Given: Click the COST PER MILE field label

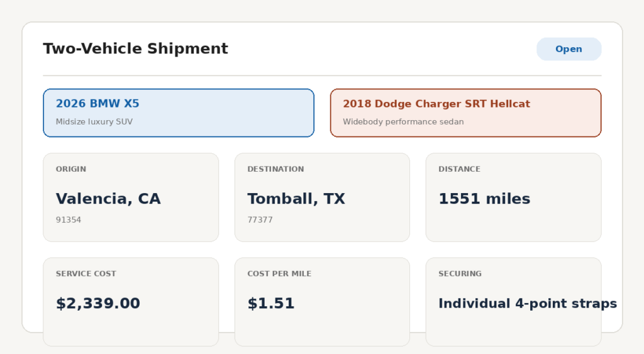Looking at the screenshot, I should (x=279, y=274).
